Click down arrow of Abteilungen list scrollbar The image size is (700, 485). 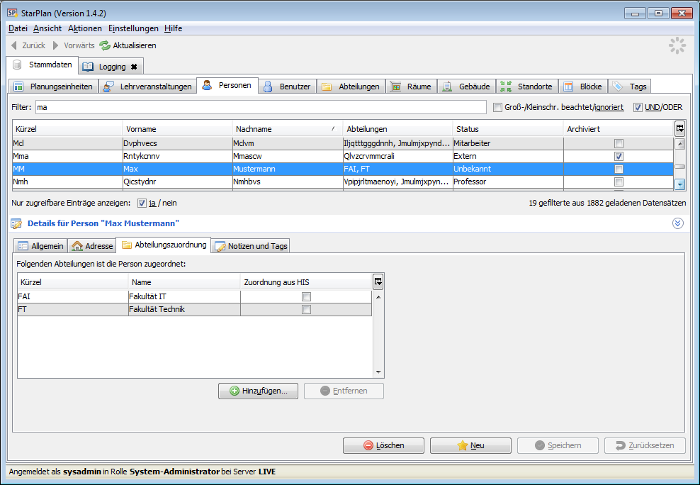pyautogui.click(x=378, y=372)
